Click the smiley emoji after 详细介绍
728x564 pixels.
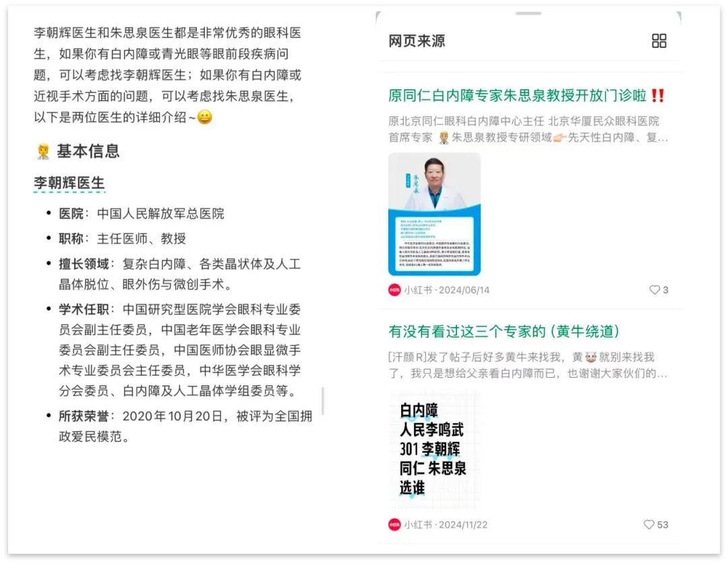[205, 117]
